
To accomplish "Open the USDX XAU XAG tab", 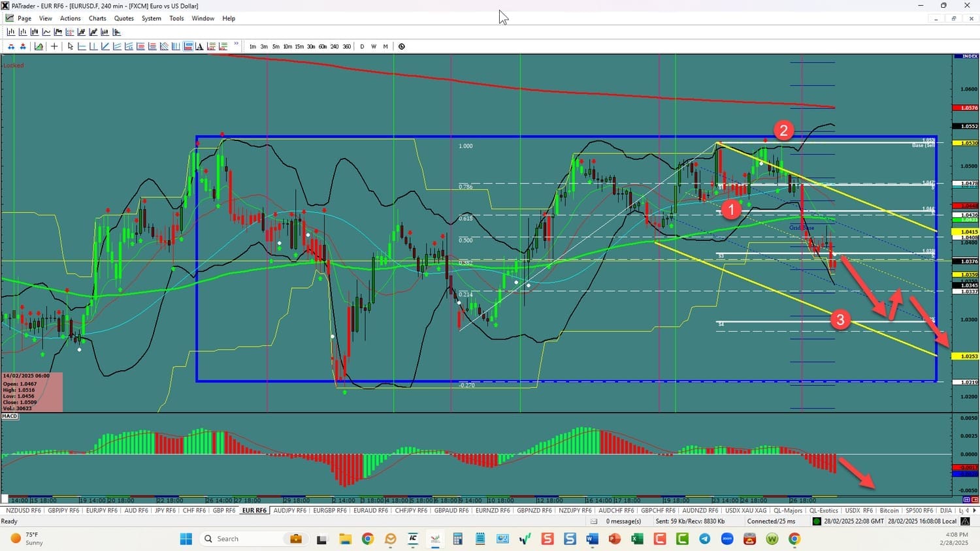I will point(745,511).
